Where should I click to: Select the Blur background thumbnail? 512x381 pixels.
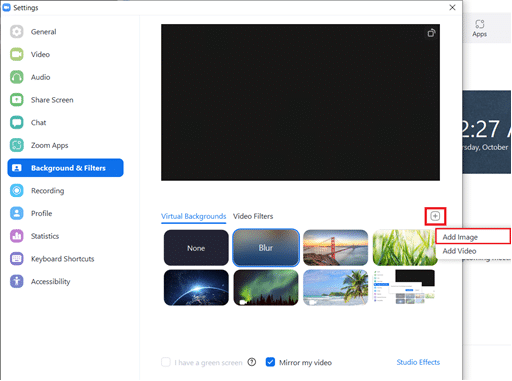tap(266, 248)
